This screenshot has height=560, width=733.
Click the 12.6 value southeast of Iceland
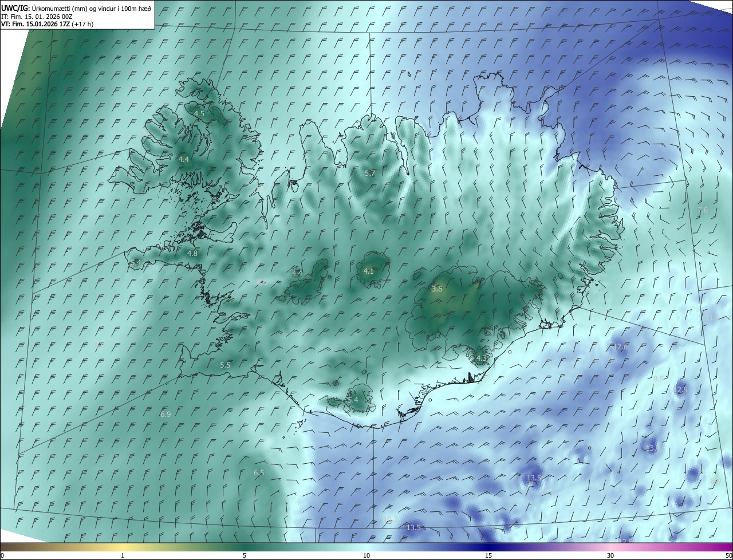coord(620,346)
